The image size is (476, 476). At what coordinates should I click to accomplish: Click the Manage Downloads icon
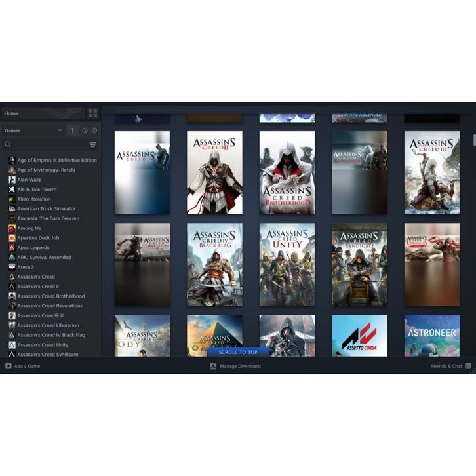[x=213, y=366]
